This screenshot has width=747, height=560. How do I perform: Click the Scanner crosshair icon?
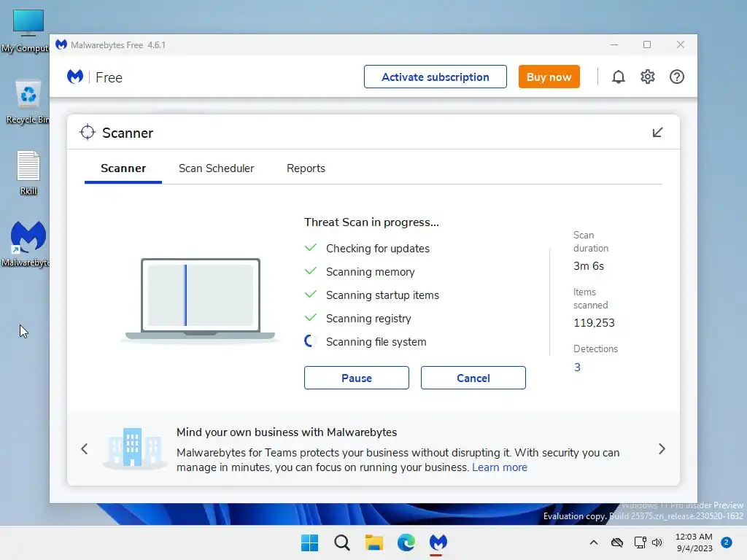pos(88,133)
